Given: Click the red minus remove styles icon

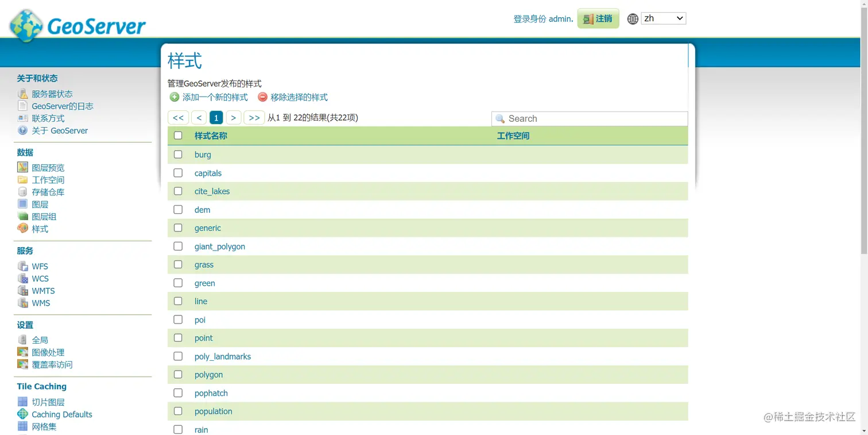Looking at the screenshot, I should (x=262, y=97).
